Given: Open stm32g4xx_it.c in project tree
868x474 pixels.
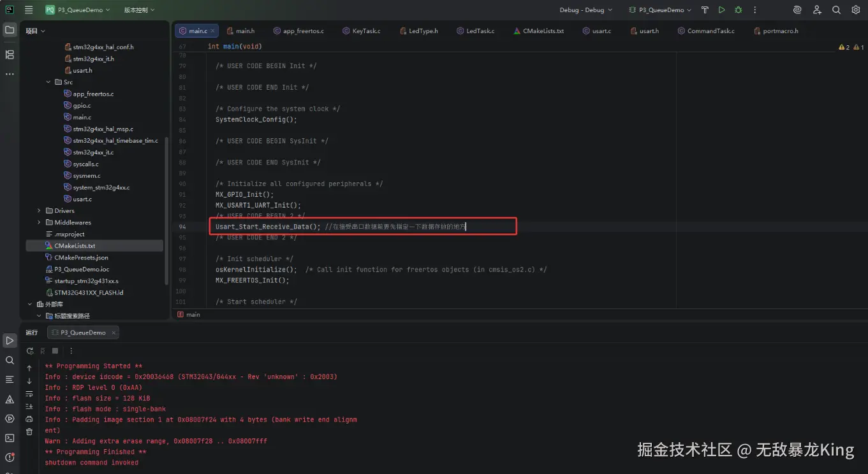Looking at the screenshot, I should pos(93,152).
